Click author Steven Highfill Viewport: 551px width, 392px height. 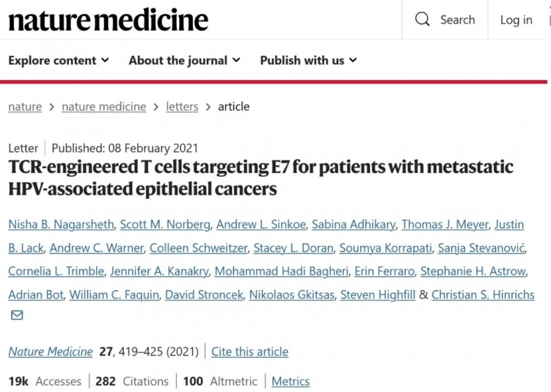[378, 295]
